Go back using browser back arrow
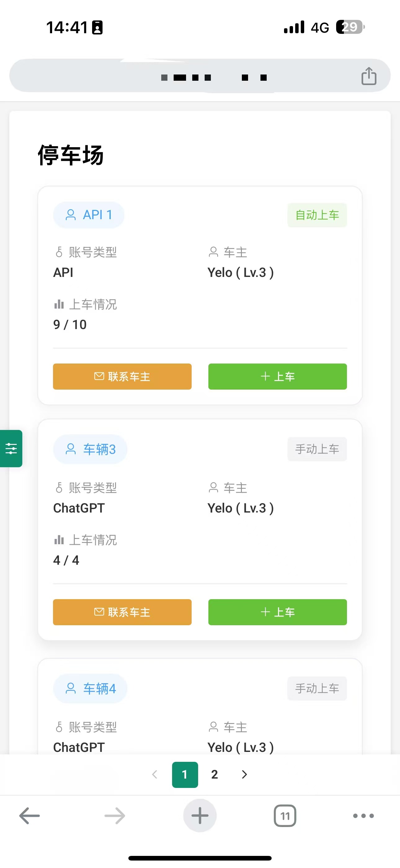400x868 pixels. (x=30, y=816)
